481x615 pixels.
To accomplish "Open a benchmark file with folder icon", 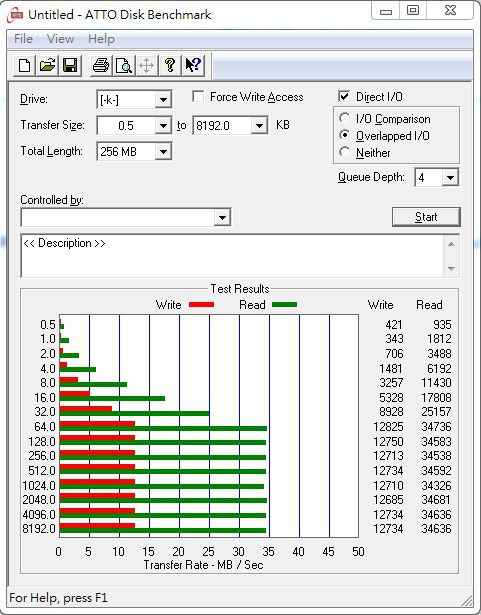I will [x=47, y=65].
